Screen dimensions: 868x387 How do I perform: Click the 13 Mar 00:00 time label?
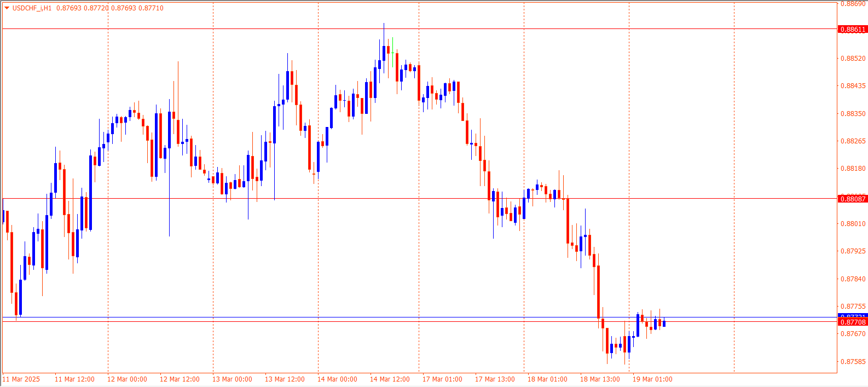[x=232, y=379]
